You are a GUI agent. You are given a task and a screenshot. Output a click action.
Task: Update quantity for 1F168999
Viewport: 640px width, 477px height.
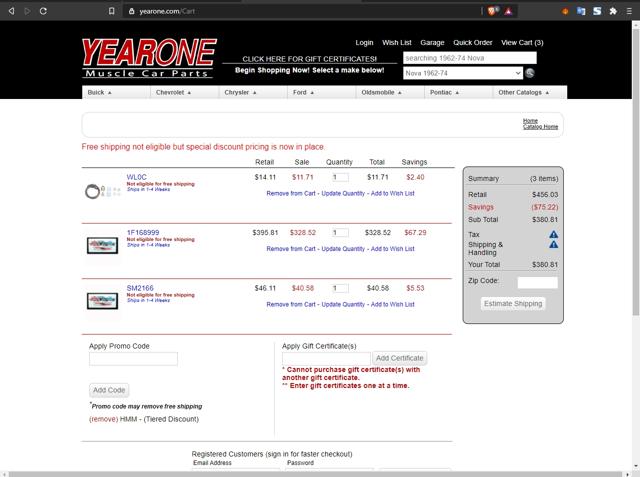(x=343, y=249)
